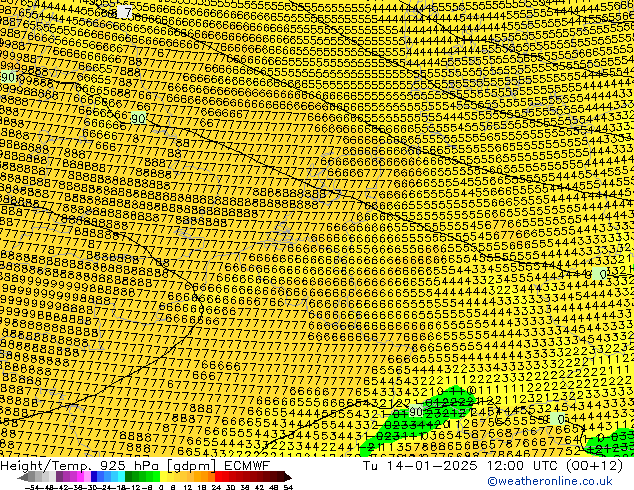Screen dimensions: 634x490
Task: Click the "90" contour label inside the green patch
Action: point(416,412)
